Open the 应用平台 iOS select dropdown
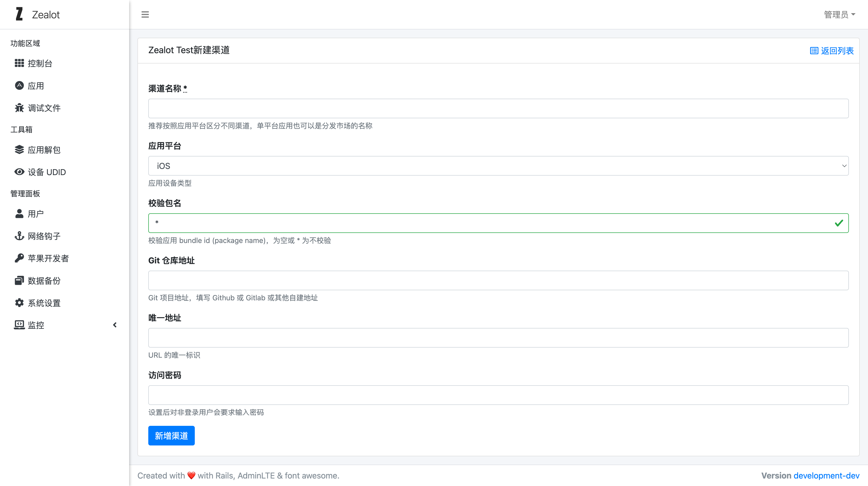Image resolution: width=868 pixels, height=486 pixels. (x=498, y=166)
